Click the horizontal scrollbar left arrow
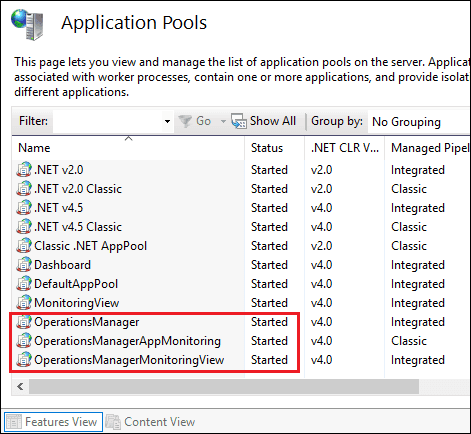This screenshot has height=434, width=471. pos(21,387)
